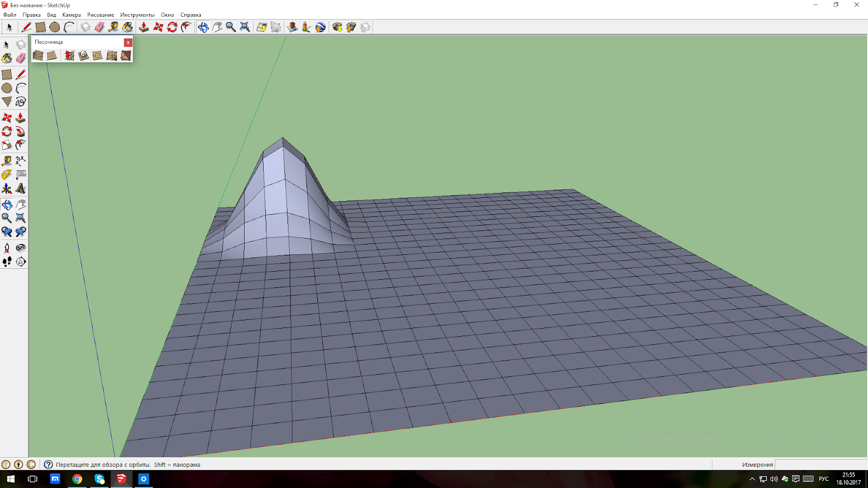Select the Pencil line tool in top toolbar
This screenshot has height=488, width=868.
(x=26, y=27)
